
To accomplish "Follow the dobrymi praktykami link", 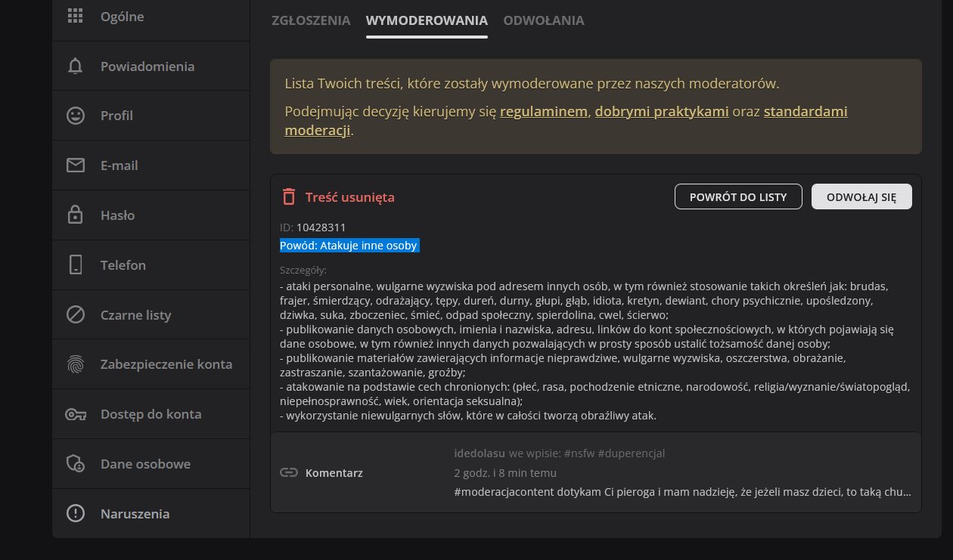I will (661, 112).
